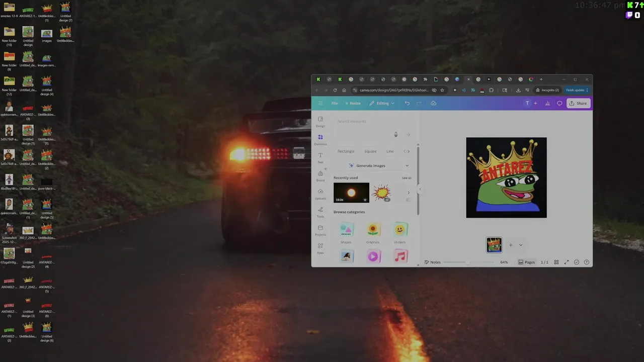
Task: Show more shape suggestions arrow
Action: [408, 151]
